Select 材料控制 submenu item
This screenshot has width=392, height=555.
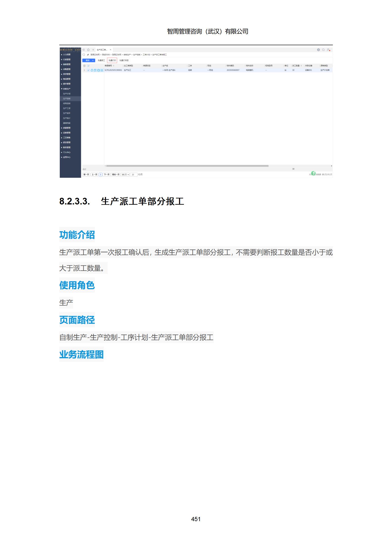click(x=67, y=103)
